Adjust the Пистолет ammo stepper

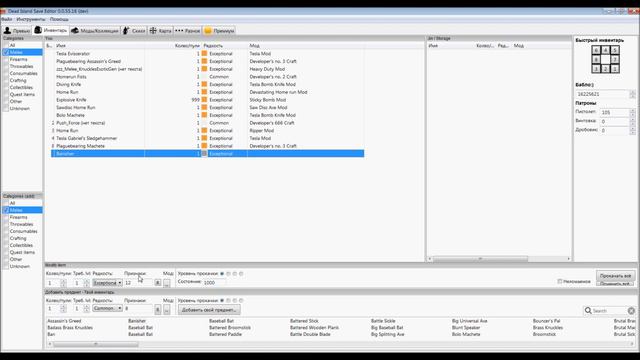coord(632,112)
